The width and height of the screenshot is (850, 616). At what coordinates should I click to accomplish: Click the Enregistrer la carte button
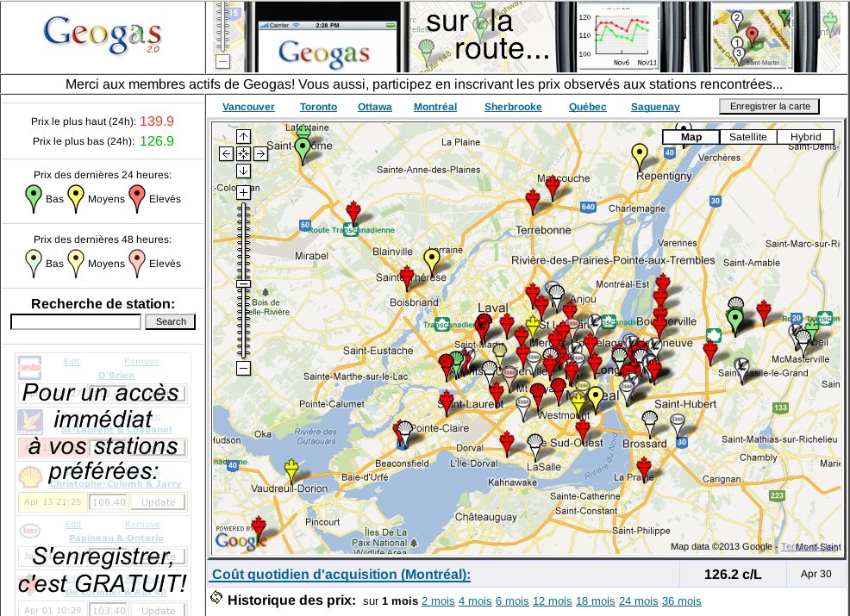(769, 106)
